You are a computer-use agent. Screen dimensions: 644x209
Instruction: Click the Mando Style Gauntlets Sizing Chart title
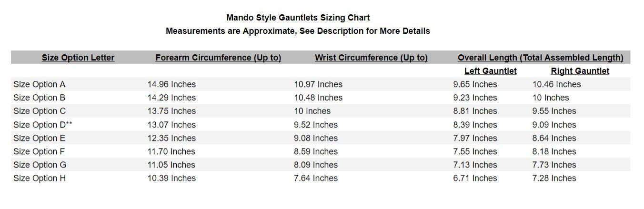298,18
